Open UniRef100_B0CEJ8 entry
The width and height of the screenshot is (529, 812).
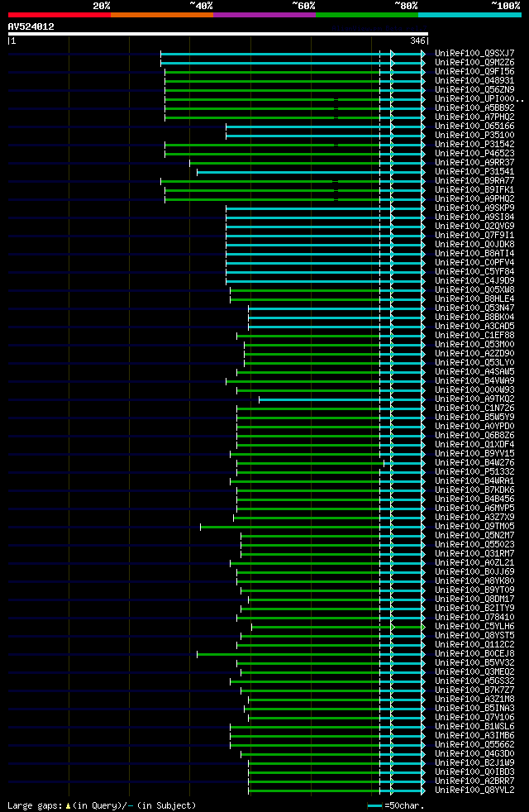point(474,653)
